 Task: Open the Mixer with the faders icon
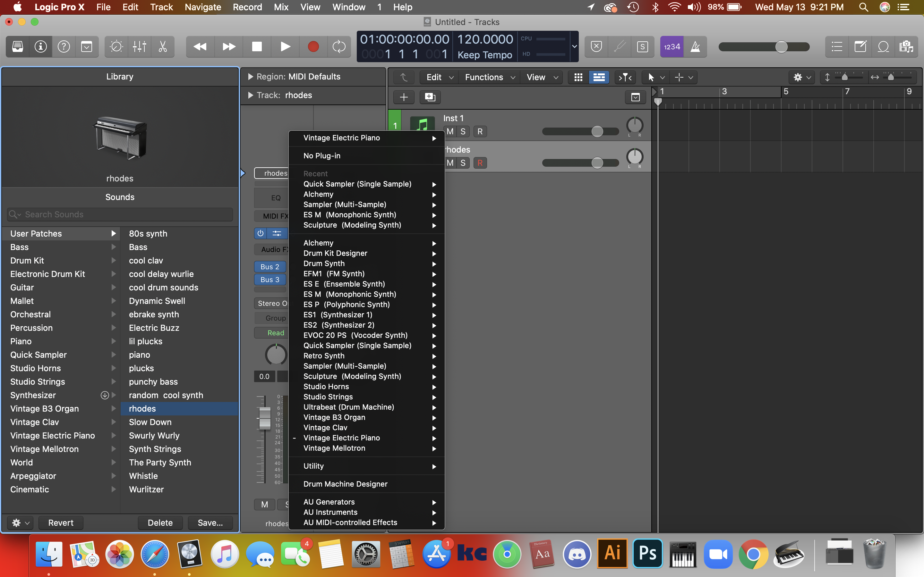139,46
